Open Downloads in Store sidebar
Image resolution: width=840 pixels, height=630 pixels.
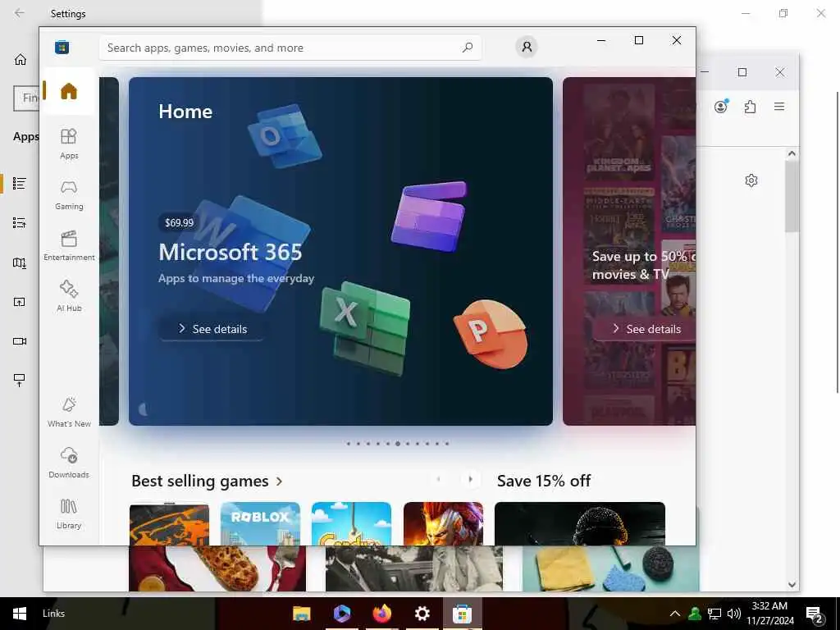coord(69,463)
